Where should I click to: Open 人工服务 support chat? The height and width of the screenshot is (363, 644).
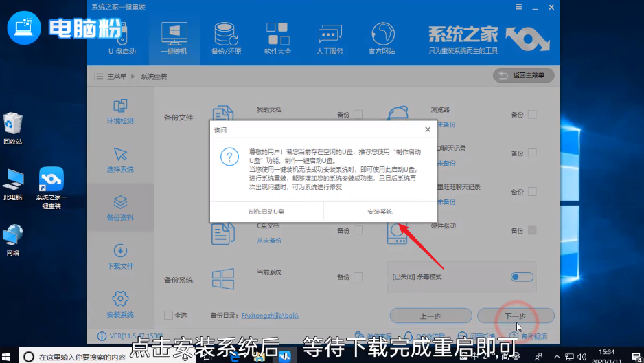coord(330,39)
